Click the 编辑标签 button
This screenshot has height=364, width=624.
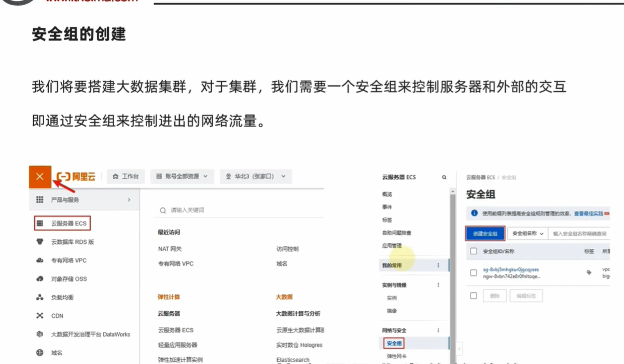526,295
